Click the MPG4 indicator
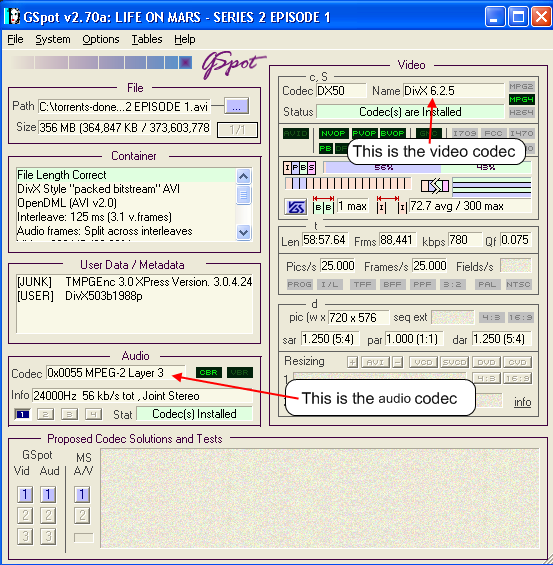The height and width of the screenshot is (565, 553). [521, 99]
